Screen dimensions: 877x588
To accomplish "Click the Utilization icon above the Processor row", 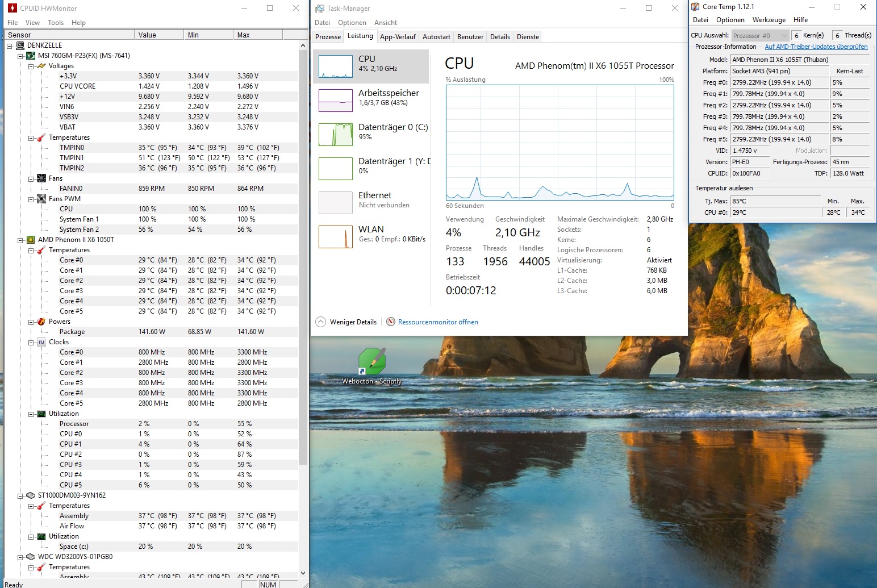I will click(41, 414).
